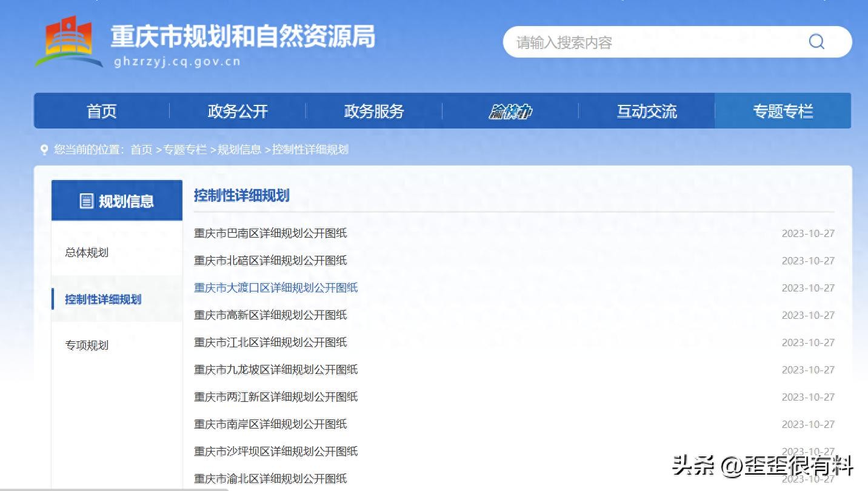
Task: Open 重庆市九龙坡区详细规划公开图纸 link
Action: pos(276,370)
